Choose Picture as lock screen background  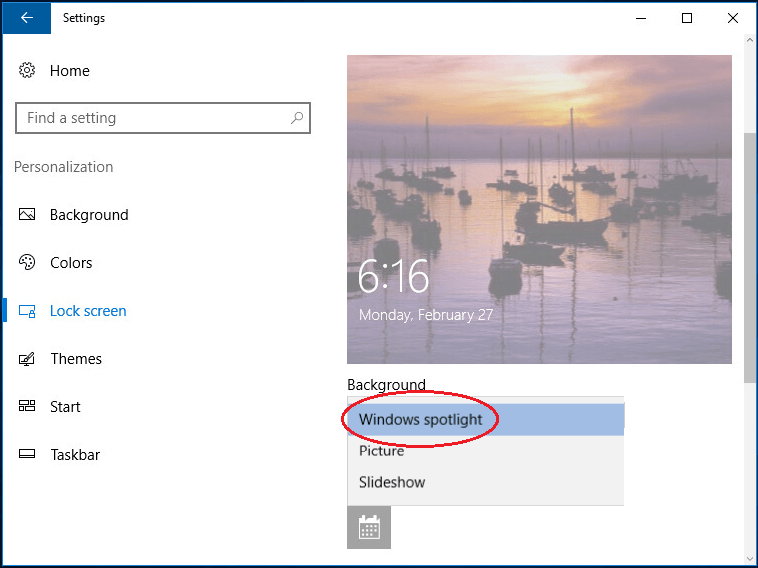tap(486, 451)
